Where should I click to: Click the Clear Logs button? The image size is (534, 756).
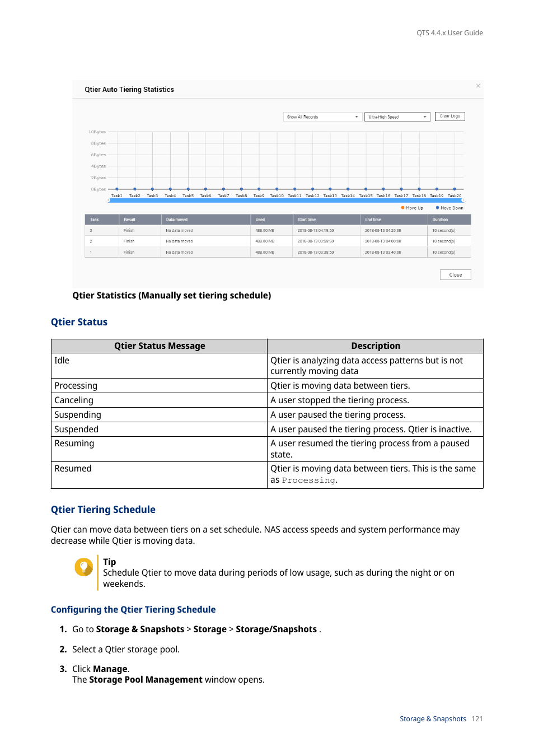click(x=449, y=116)
